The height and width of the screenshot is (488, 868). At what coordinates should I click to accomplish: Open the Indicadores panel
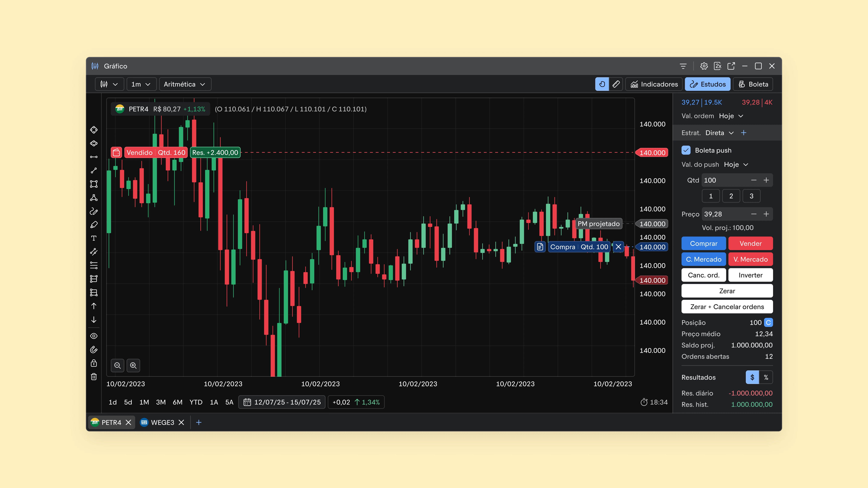point(654,84)
